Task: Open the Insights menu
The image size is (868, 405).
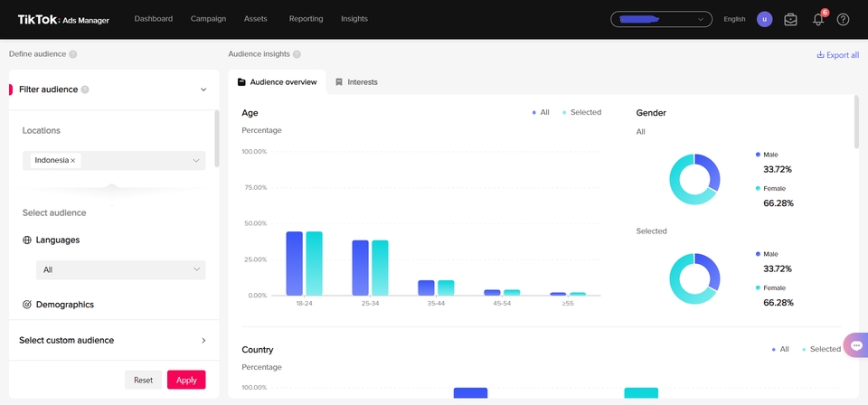Action: coord(354,19)
